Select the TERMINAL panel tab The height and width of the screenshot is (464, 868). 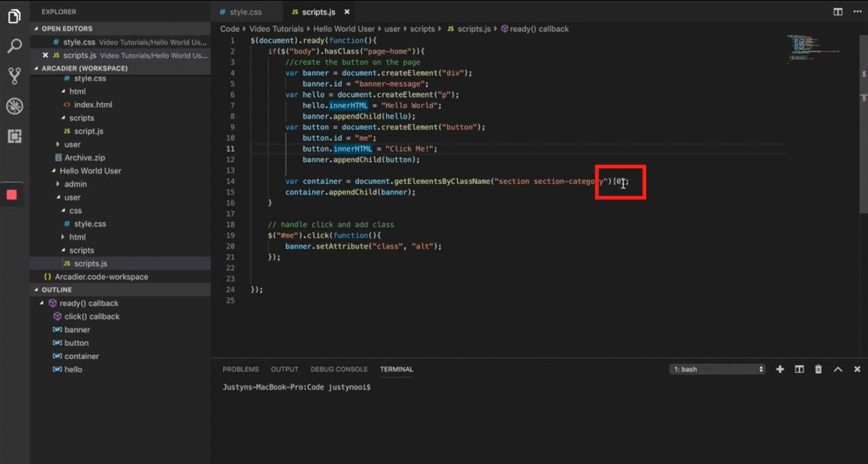tap(396, 369)
